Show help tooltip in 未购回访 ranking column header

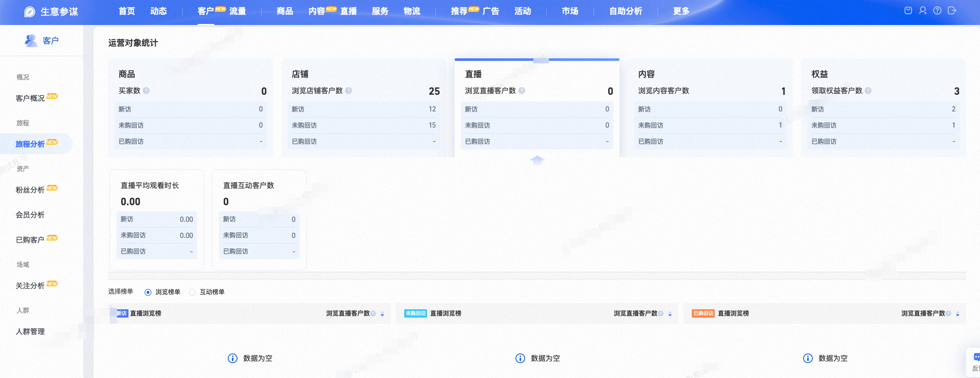pos(661,313)
